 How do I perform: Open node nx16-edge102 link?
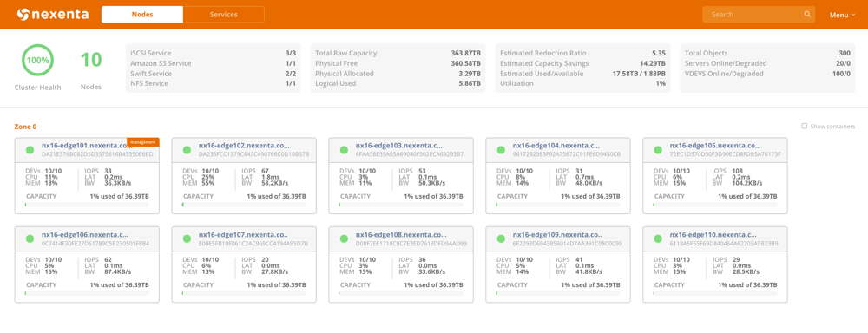pyautogui.click(x=243, y=146)
